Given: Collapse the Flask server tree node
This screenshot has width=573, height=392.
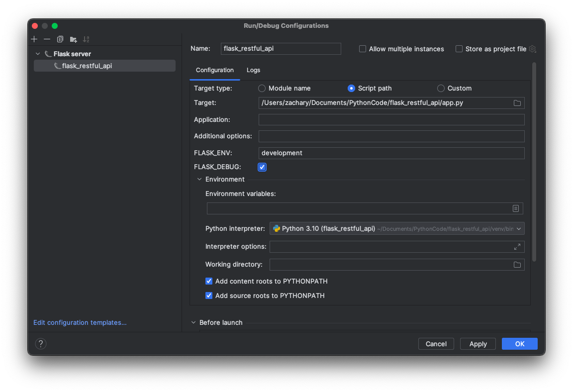Looking at the screenshot, I should (38, 54).
